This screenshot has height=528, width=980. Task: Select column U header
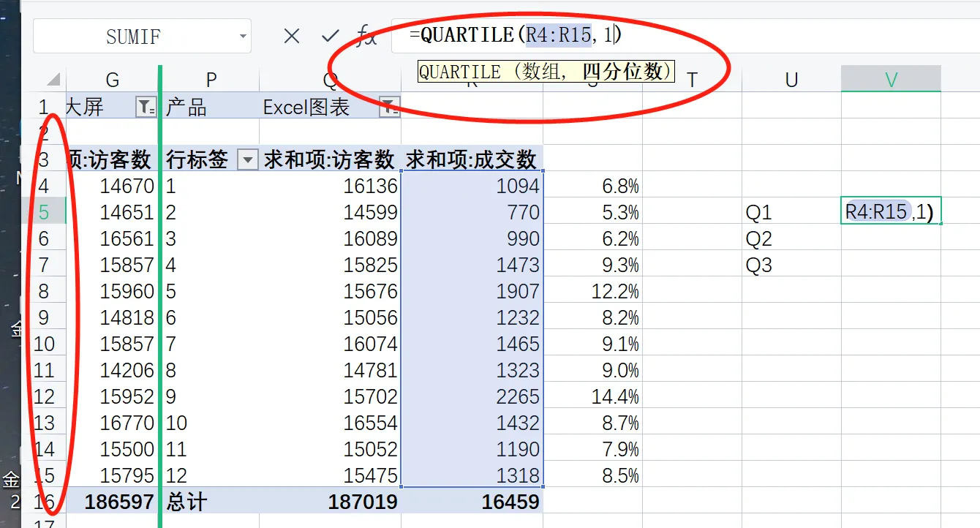(x=791, y=80)
